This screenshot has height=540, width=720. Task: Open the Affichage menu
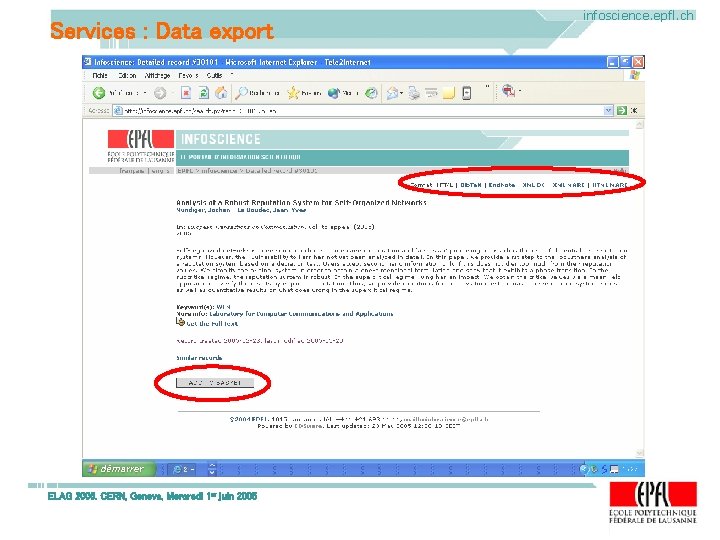tap(158, 75)
